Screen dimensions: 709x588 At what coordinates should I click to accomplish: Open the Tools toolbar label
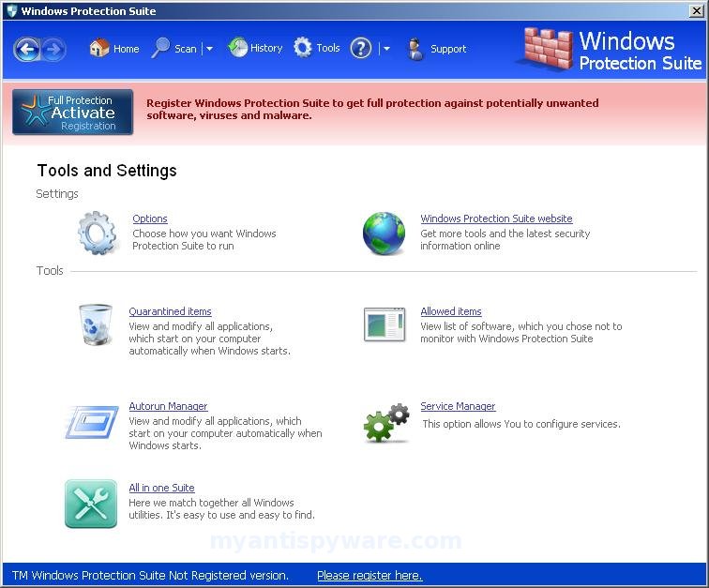pyautogui.click(x=328, y=48)
